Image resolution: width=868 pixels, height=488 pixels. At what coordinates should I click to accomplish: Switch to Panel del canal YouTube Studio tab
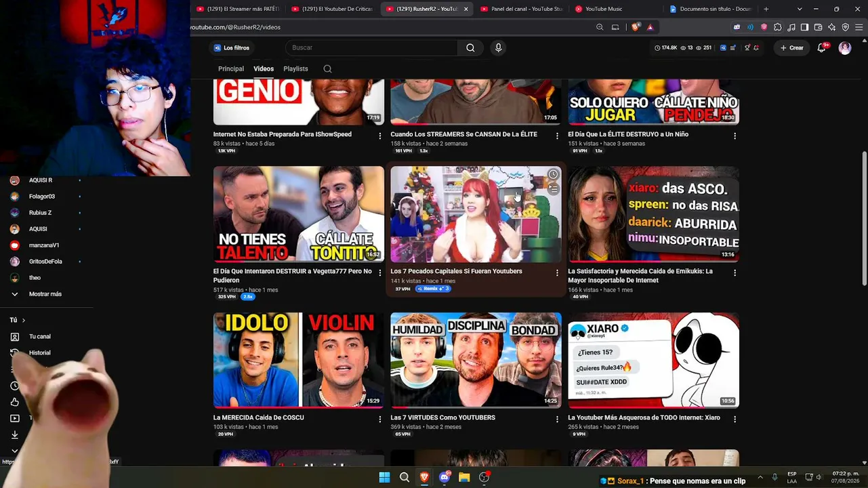click(522, 9)
